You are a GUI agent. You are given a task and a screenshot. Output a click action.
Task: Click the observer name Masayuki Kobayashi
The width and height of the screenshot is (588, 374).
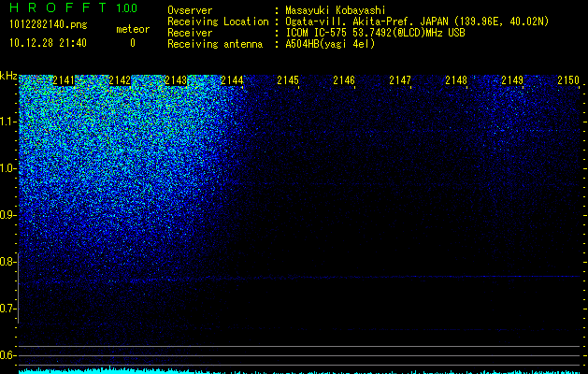[x=336, y=10]
